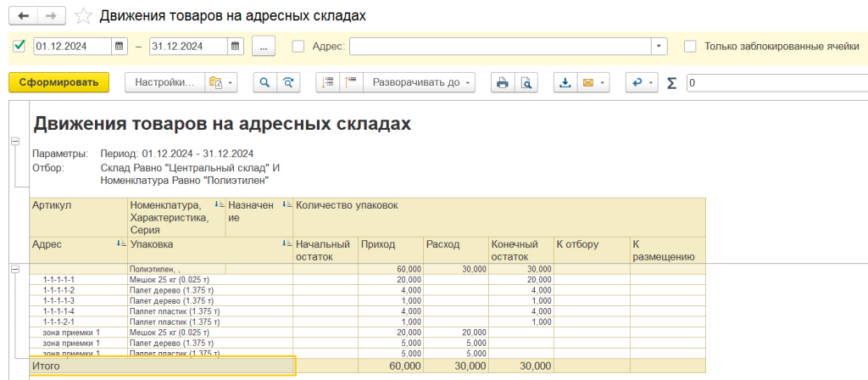Image resolution: width=868 pixels, height=380 pixels.
Task: Select the Полиэтилен, , group cell
Action: [x=176, y=269]
